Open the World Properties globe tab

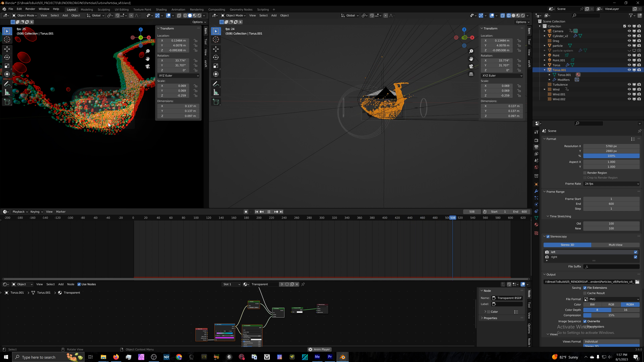point(536,167)
